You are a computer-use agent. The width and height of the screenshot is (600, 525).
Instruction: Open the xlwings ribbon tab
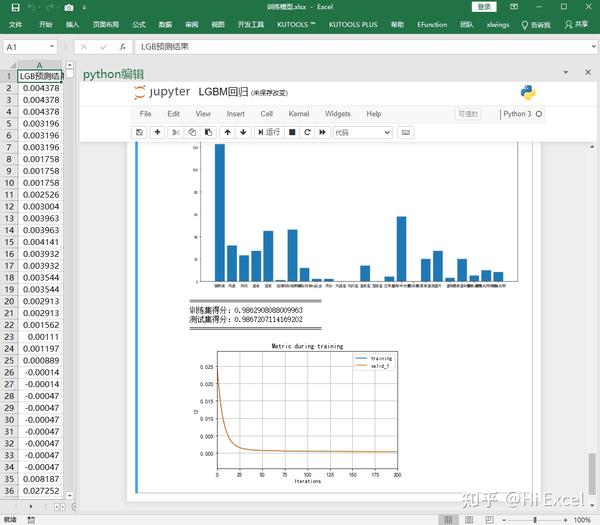(498, 25)
